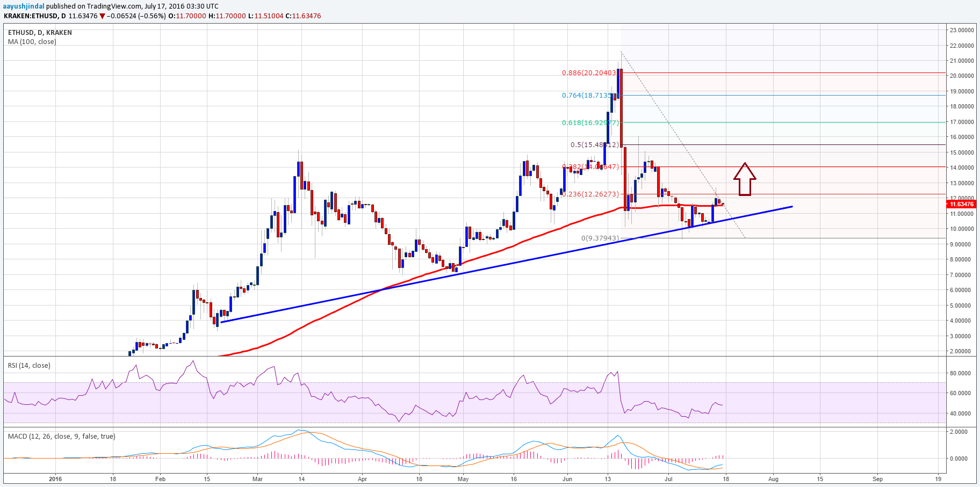The width and height of the screenshot is (980, 487).
Task: Click the 0(9.37943) Fibonacci base label
Action: click(600, 238)
